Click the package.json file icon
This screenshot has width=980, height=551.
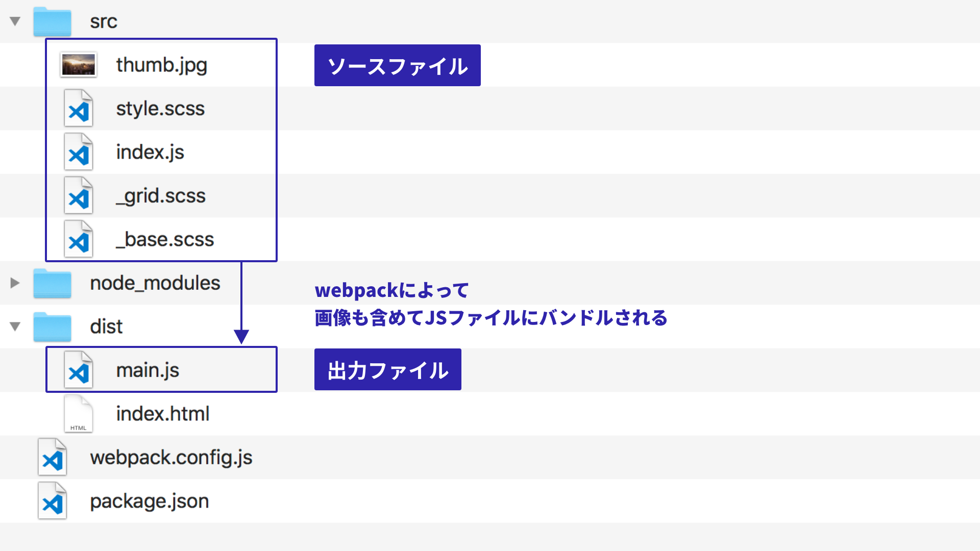(x=52, y=501)
